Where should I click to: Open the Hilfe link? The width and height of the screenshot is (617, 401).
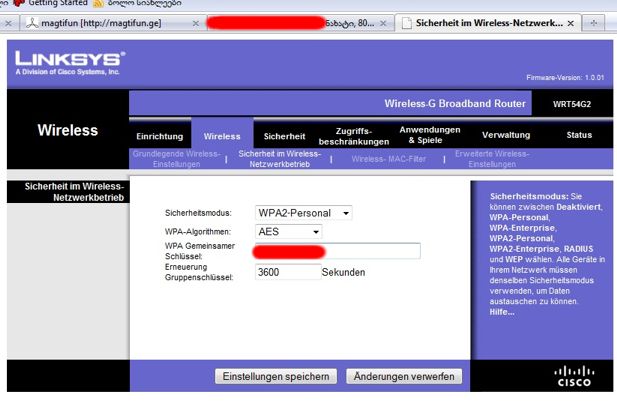(x=502, y=312)
